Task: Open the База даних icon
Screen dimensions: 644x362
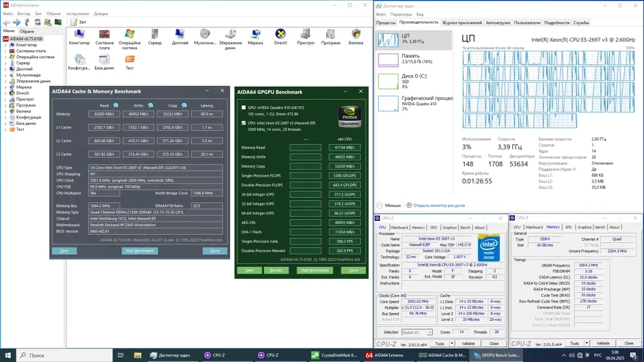Action: (x=104, y=60)
